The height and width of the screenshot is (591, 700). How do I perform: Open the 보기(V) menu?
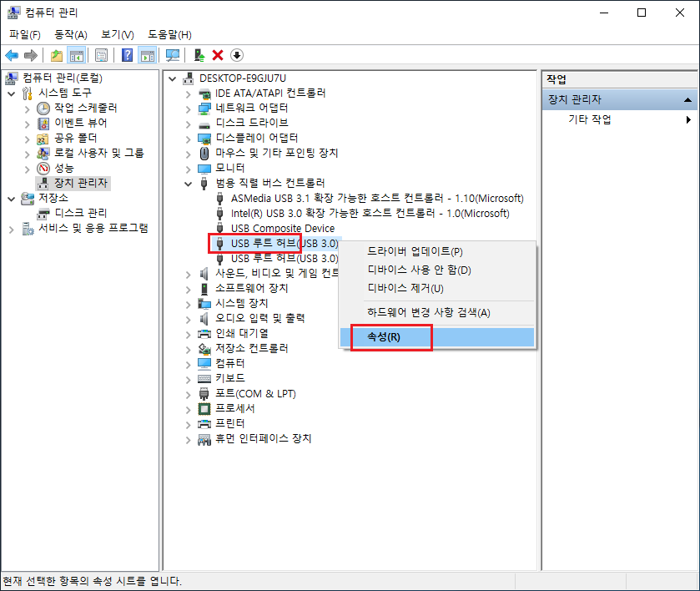(x=118, y=35)
